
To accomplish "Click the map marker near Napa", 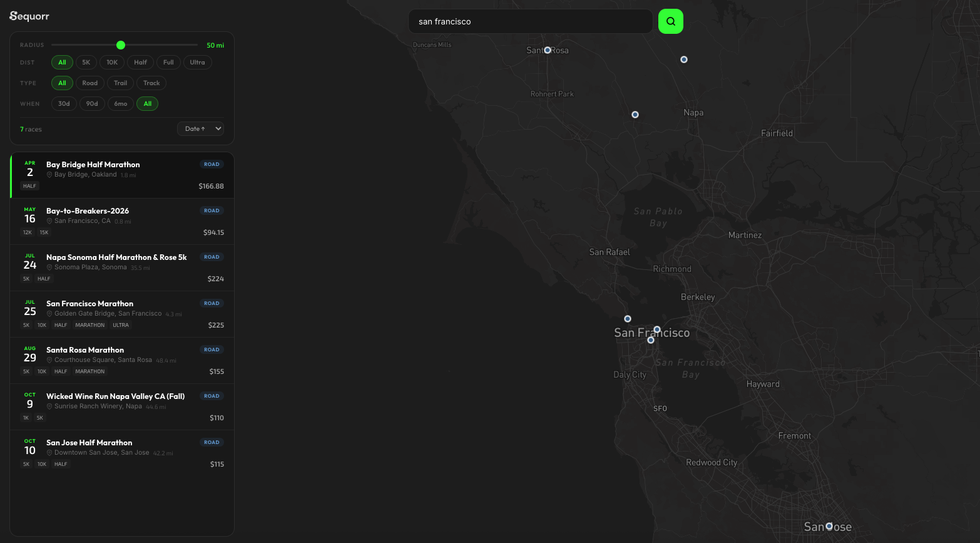I will click(x=684, y=59).
